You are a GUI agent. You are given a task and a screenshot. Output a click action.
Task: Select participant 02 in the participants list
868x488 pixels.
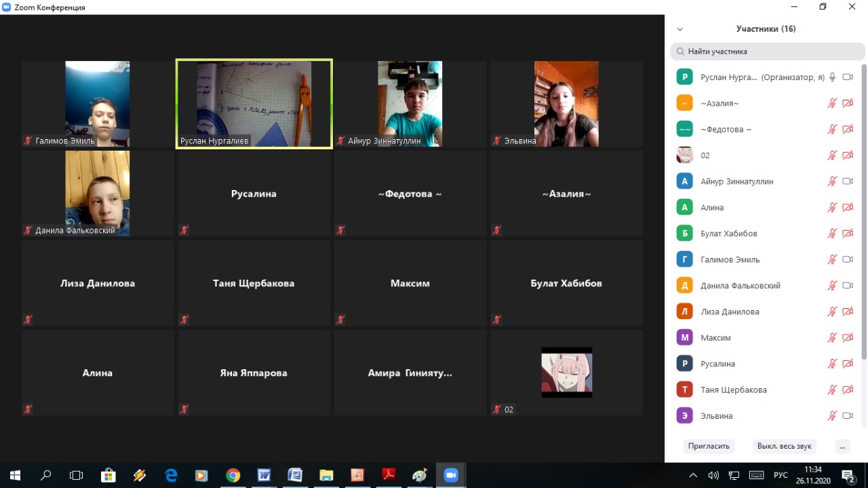[705, 155]
